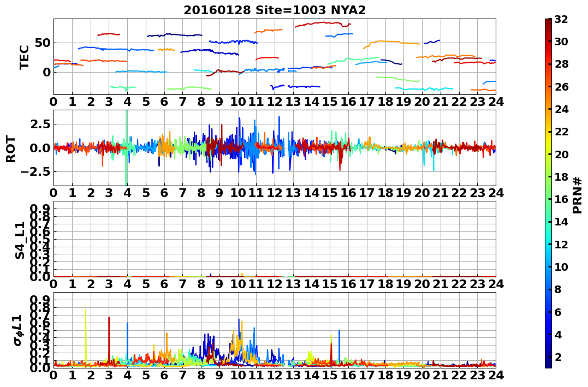Click hour 9 tick under the S4_L1 panel
Image resolution: width=588 pixels, height=387 pixels.
[x=219, y=284]
